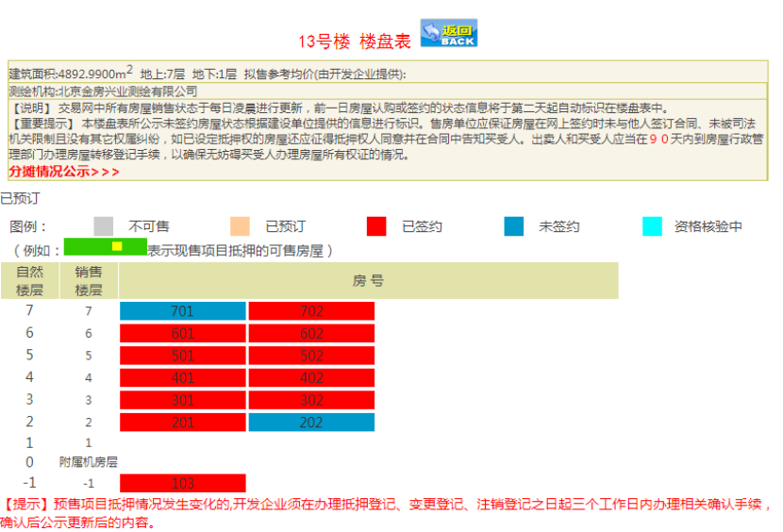Click the 地上:7层 text
This screenshot has width=783, height=532.
(x=162, y=75)
